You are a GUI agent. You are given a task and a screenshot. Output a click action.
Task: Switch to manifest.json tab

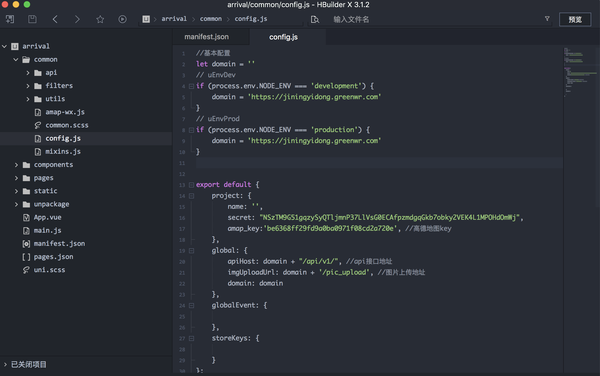point(207,37)
